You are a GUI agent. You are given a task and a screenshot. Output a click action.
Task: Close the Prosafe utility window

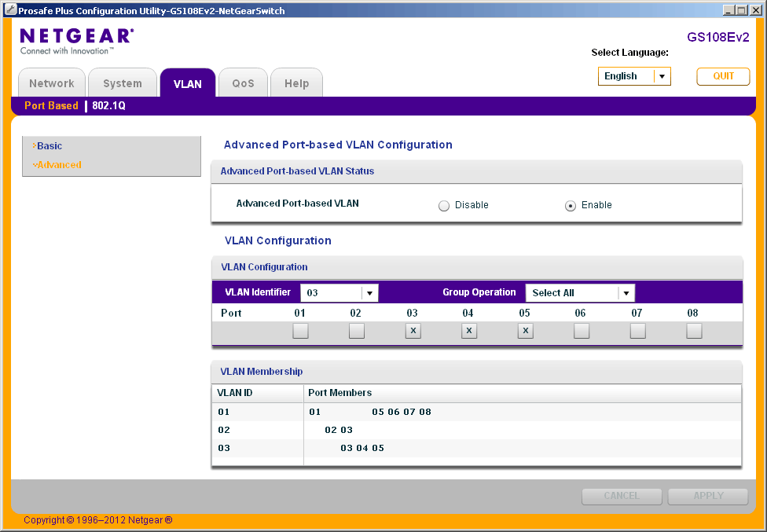pyautogui.click(x=754, y=9)
